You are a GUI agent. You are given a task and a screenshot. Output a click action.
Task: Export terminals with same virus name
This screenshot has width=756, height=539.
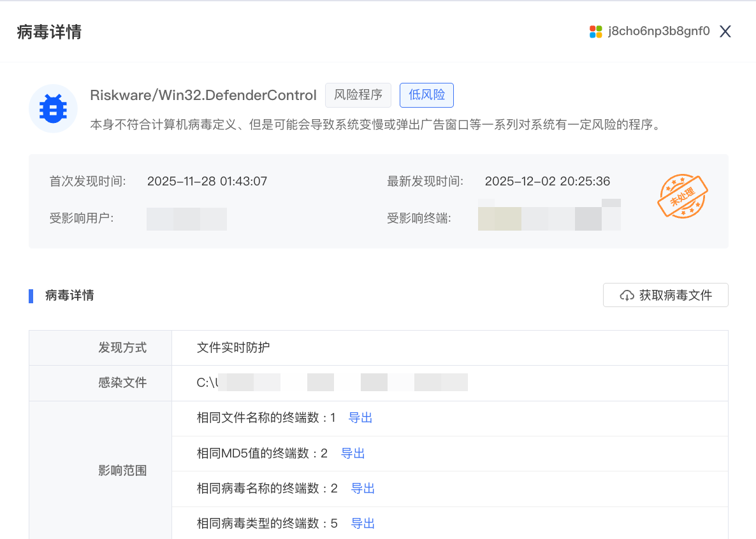point(363,489)
